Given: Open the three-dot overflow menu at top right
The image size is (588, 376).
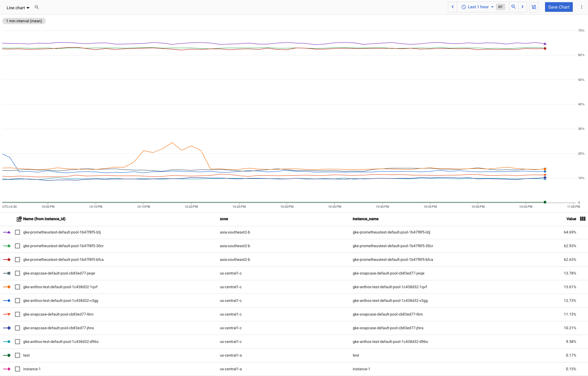Looking at the screenshot, I should 582,7.
